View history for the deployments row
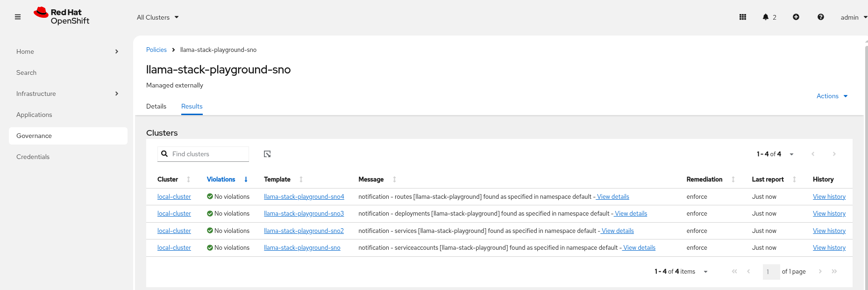The width and height of the screenshot is (868, 290). point(829,214)
